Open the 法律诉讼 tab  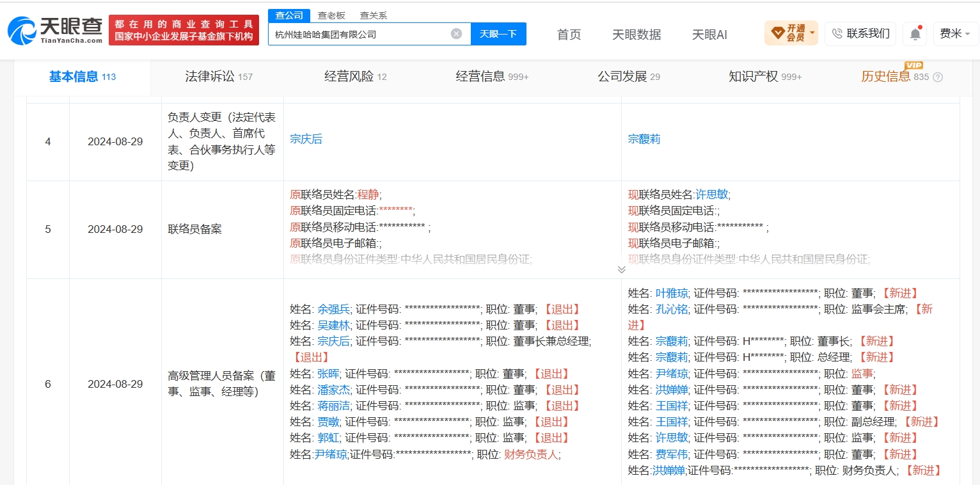(x=219, y=77)
